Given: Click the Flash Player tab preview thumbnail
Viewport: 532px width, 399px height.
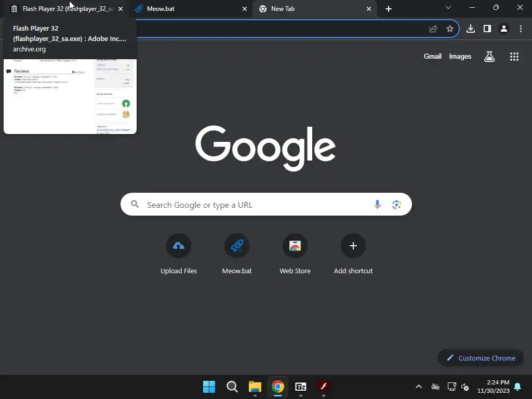Looking at the screenshot, I should (70, 97).
